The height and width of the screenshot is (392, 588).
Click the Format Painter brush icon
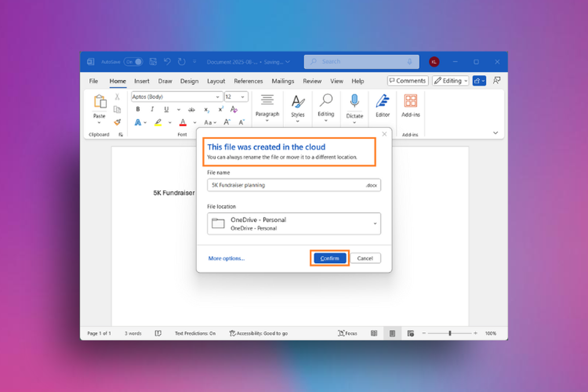[x=117, y=122]
